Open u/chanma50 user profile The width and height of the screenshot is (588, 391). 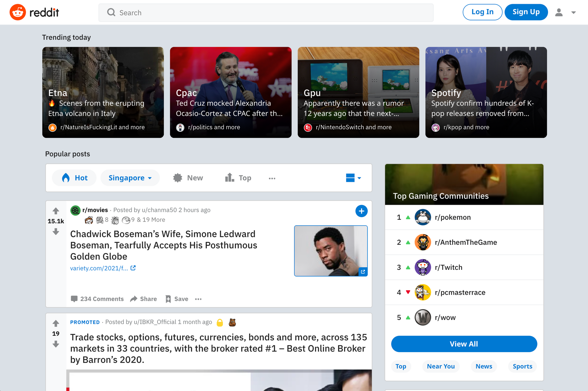[x=159, y=210]
